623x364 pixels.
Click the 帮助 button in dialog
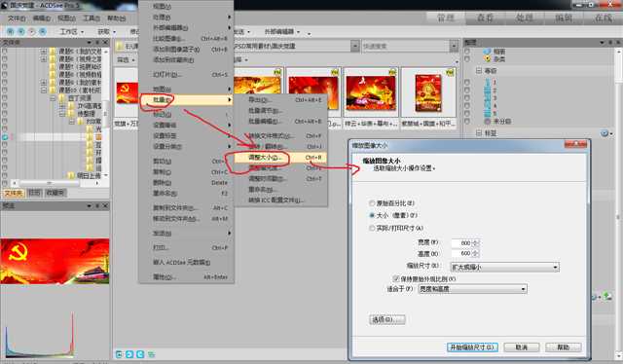pyautogui.click(x=564, y=346)
